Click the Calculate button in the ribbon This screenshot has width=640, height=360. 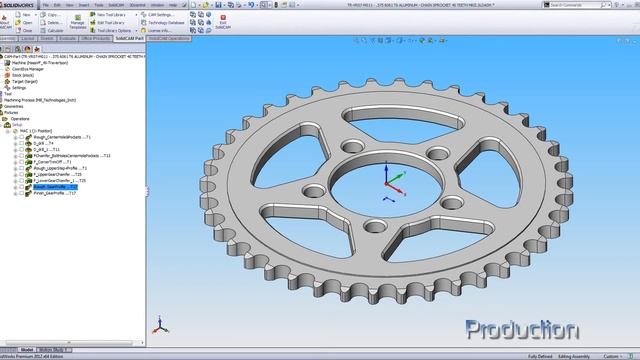[x=52, y=31]
